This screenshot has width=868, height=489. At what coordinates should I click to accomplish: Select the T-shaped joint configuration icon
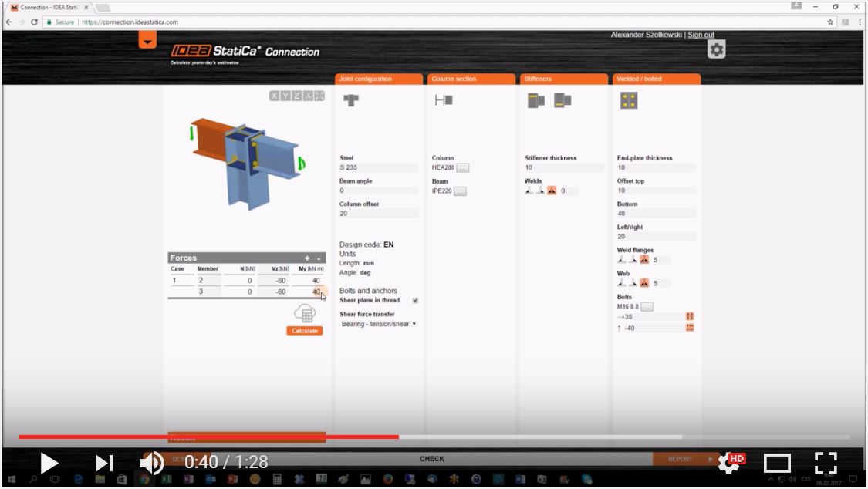351,100
